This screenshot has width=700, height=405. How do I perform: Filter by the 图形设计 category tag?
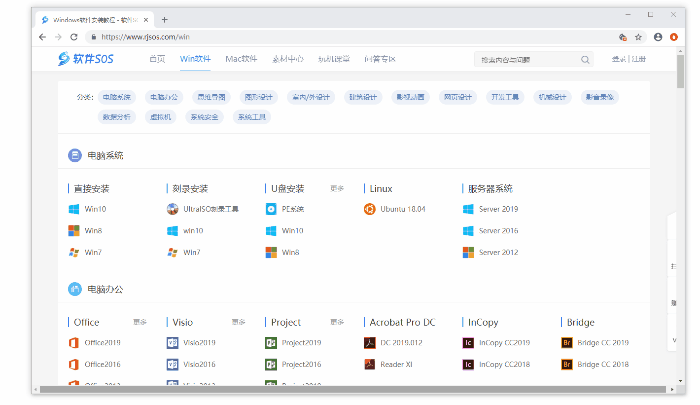(x=258, y=97)
